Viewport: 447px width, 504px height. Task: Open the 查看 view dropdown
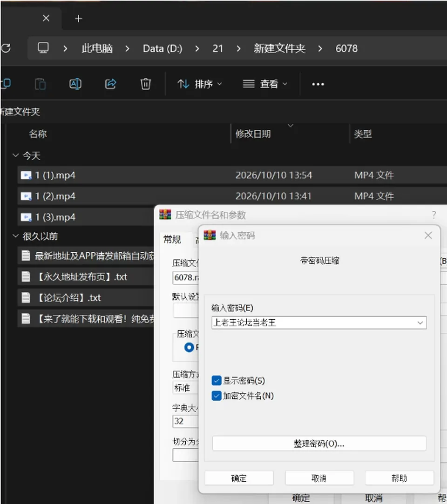(x=265, y=84)
